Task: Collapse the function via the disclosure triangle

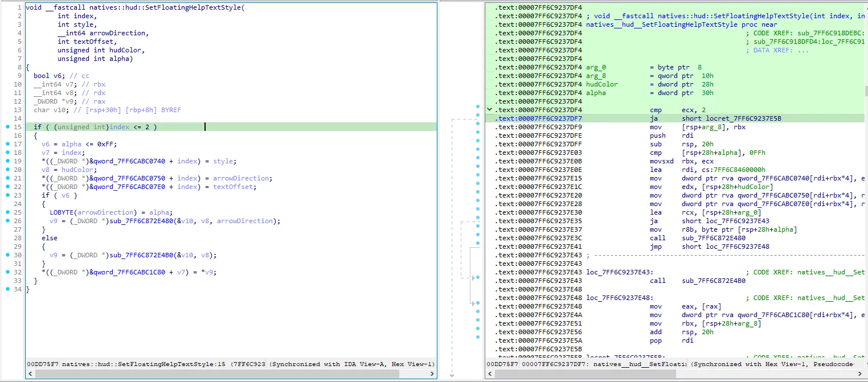Action: 489,109
